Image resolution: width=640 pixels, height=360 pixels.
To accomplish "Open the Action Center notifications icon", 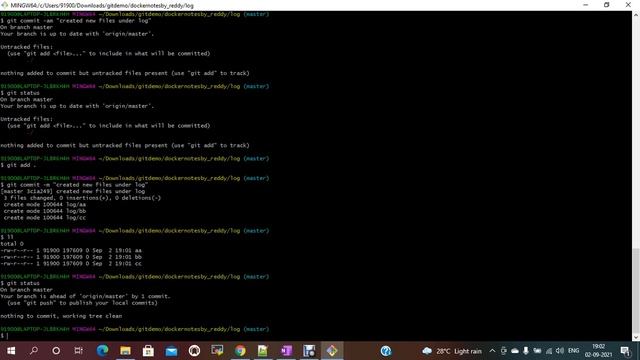I will 625,351.
